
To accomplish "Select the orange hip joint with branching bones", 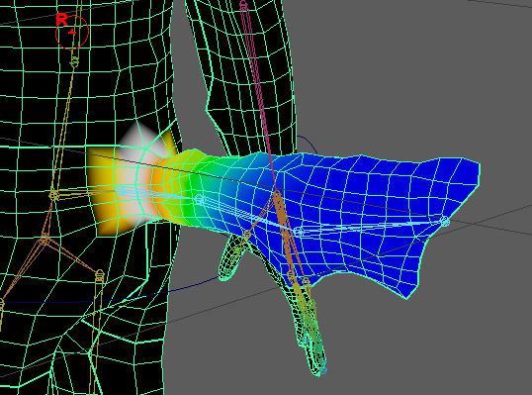I will pyautogui.click(x=44, y=241).
